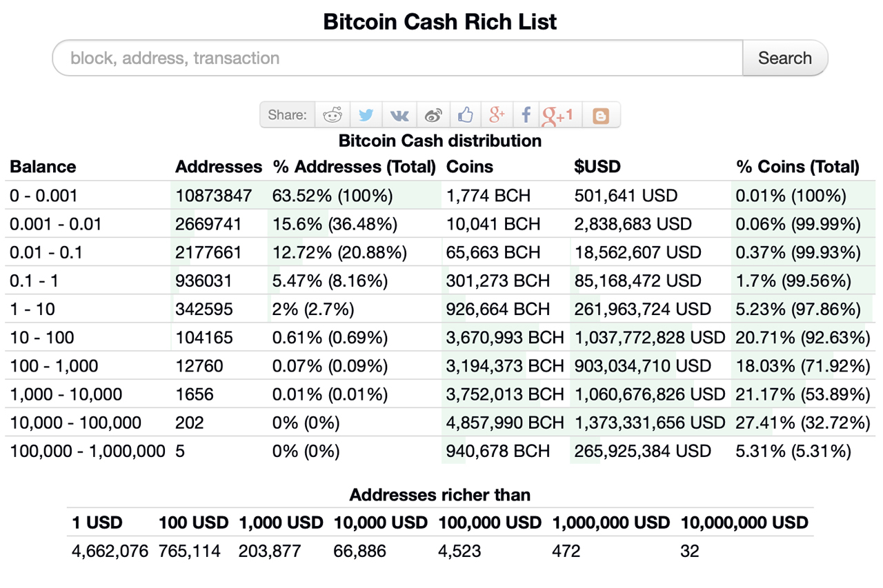Share on Google Plus
Image resolution: width=883 pixels, height=588 pixels.
pos(497,114)
